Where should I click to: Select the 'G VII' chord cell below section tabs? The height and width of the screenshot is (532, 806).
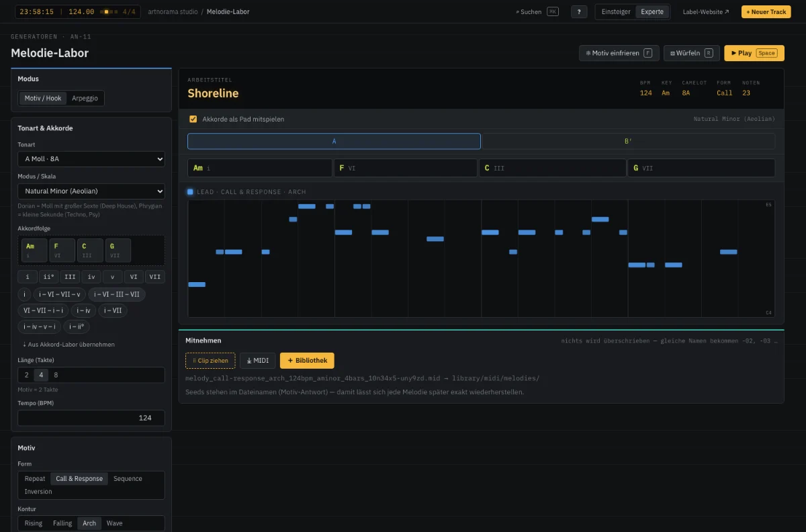coord(701,168)
